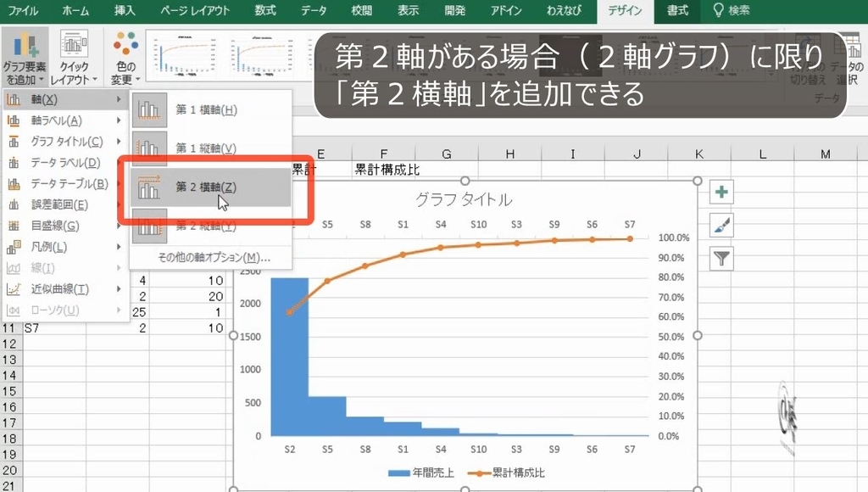Screen dimensions: 868x492
Task: Select the bottom axis S10 label
Action: point(478,450)
